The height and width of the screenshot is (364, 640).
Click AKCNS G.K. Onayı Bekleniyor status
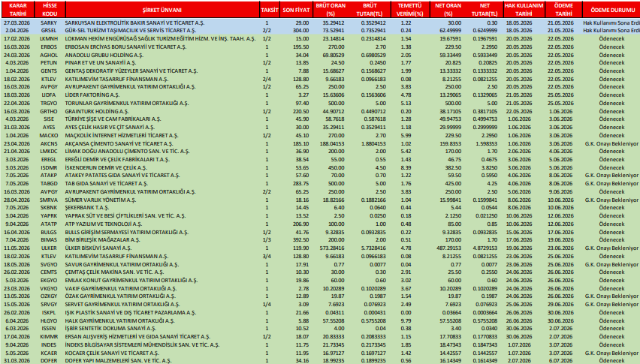(611, 143)
